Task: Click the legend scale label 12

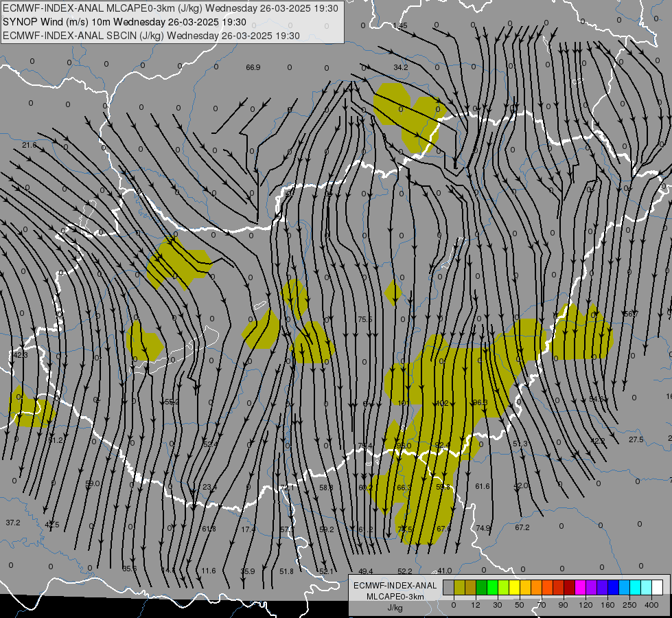Action: tap(475, 605)
